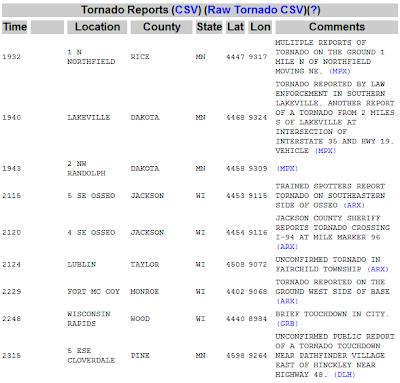This screenshot has height=383, width=400.
Task: Click the Comments column header
Action: coord(337,27)
